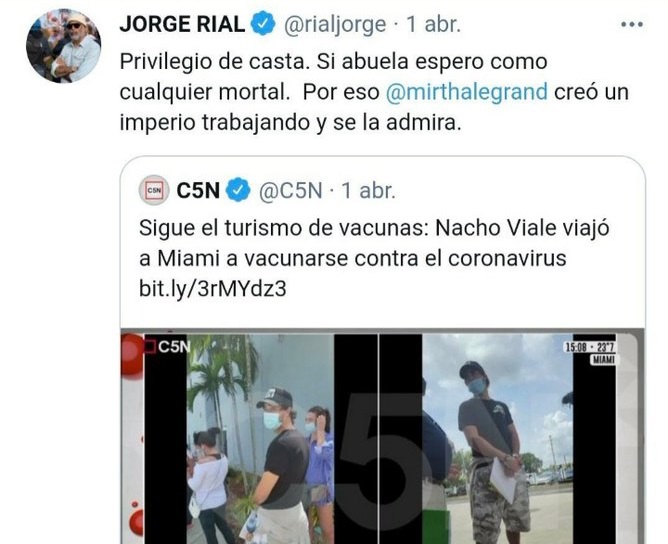Click the C5N display name in quoted tweet

198,190
